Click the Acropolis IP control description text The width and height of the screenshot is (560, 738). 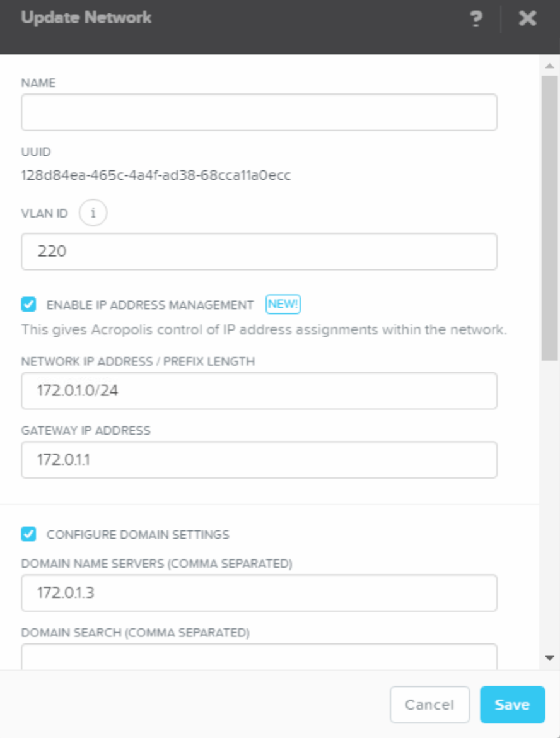264,329
